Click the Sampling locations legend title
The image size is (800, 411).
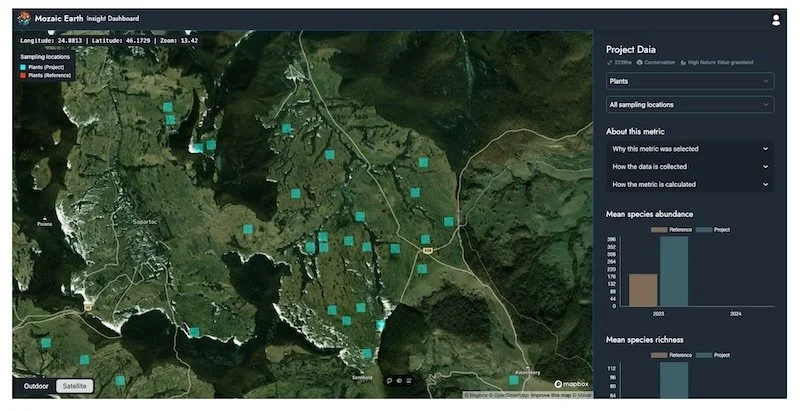pos(45,57)
